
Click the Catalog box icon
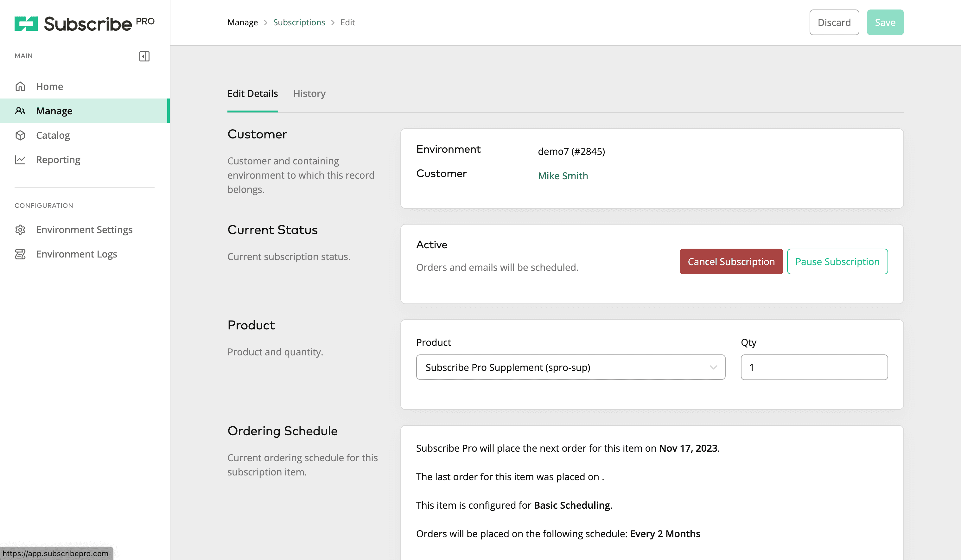20,136
